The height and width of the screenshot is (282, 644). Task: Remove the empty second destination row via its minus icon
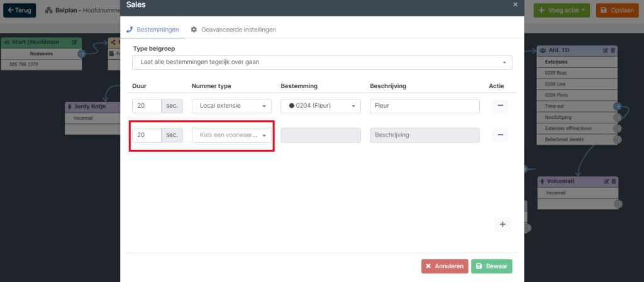(500, 135)
